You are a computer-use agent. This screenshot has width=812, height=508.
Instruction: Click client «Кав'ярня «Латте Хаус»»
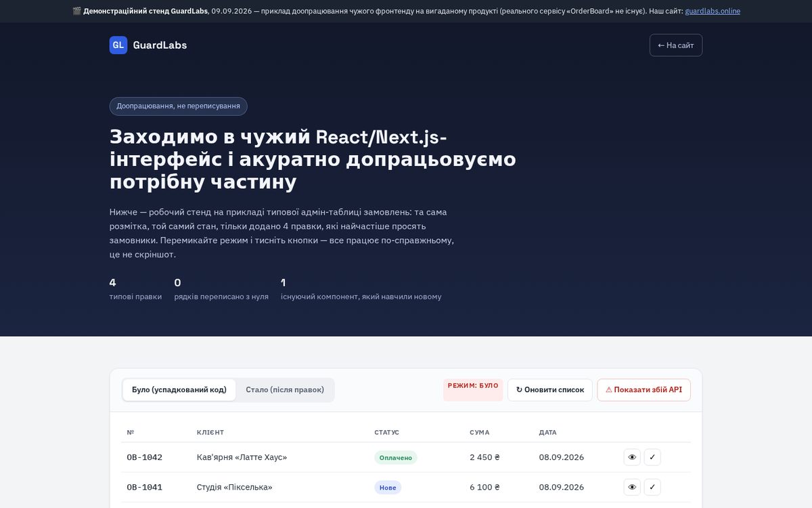click(242, 457)
